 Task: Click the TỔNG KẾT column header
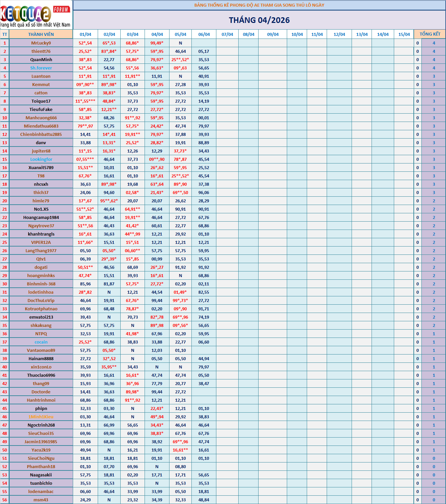pyautogui.click(x=430, y=34)
